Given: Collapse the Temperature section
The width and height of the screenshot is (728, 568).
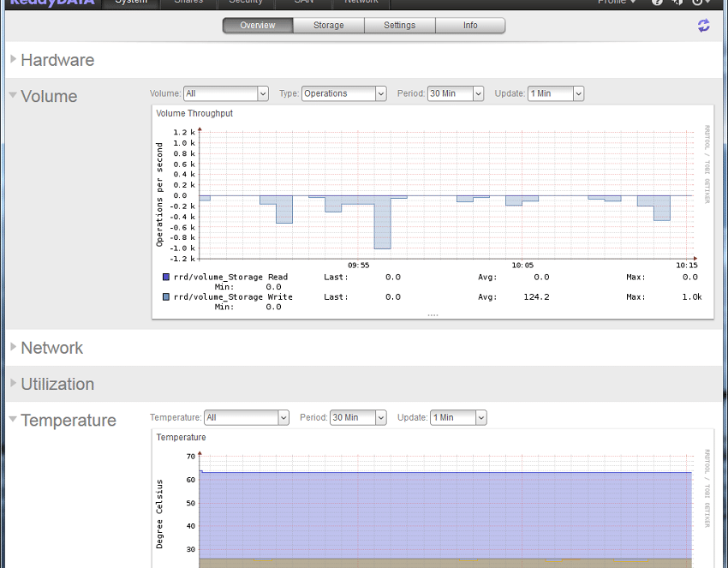Looking at the screenshot, I should 13,420.
